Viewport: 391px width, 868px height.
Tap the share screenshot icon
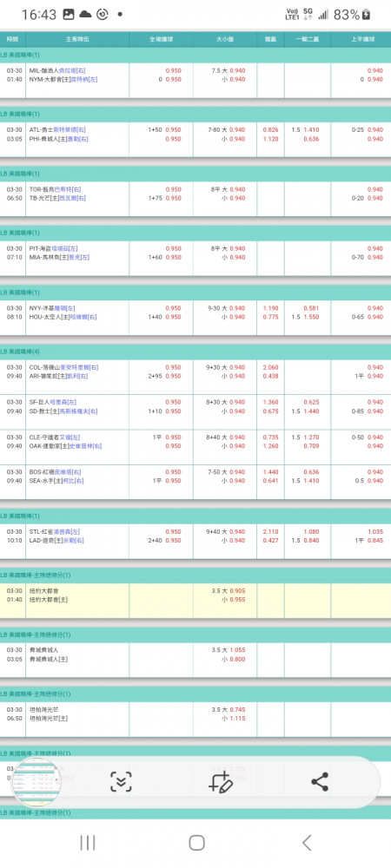320,782
